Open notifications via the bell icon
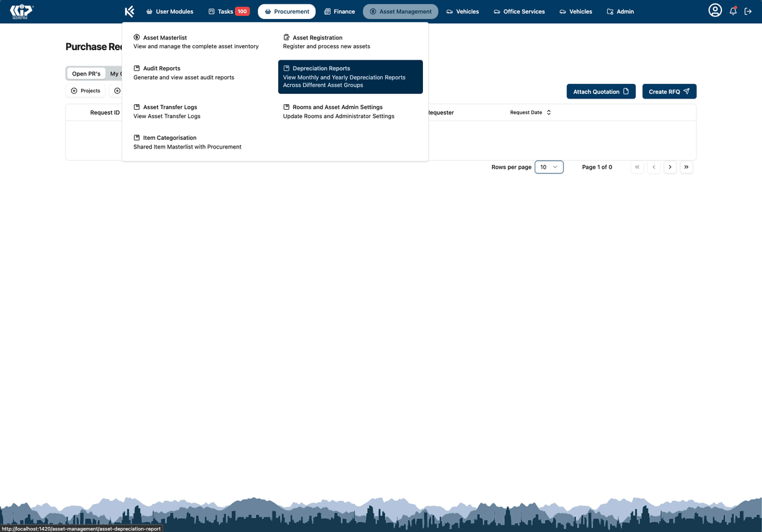Screen dimensions: 762x532 coord(733,10)
